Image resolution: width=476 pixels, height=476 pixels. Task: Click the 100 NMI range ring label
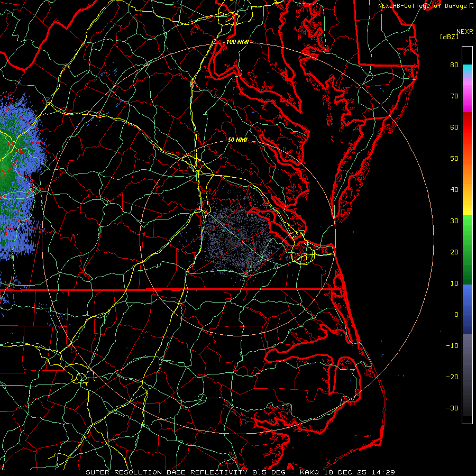point(237,42)
